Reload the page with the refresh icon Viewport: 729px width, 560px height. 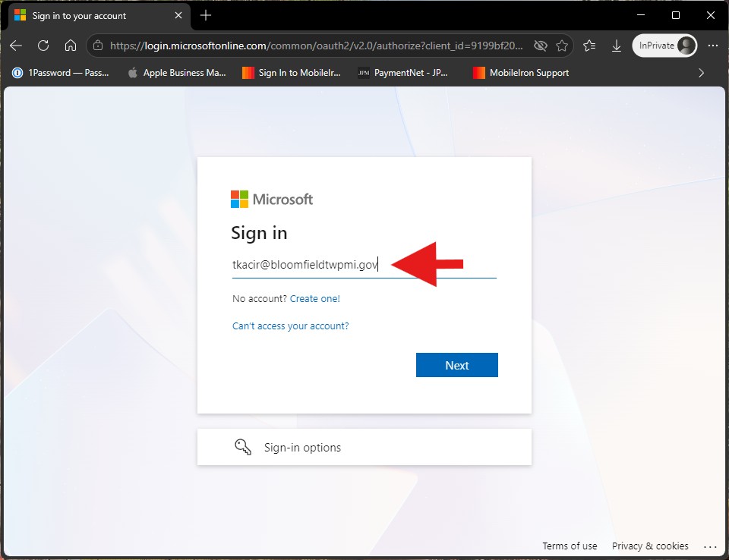coord(43,46)
